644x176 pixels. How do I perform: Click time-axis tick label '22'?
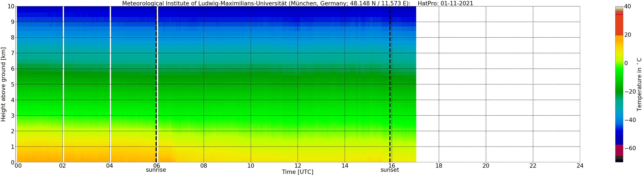click(x=533, y=166)
